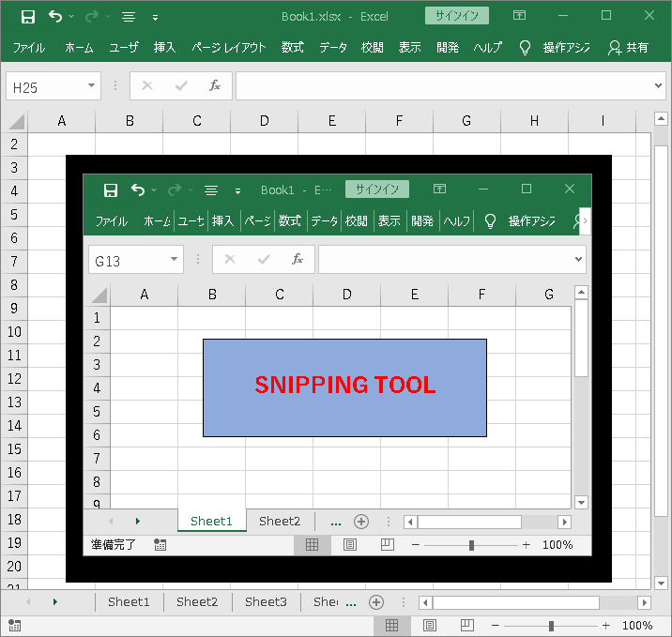
Task: Click the Redo arrow in the outer Excel title bar
Action: 92,16
